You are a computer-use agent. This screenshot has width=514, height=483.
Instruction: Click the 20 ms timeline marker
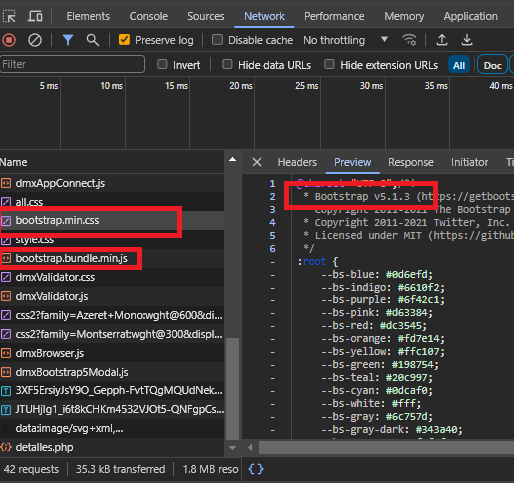241,86
